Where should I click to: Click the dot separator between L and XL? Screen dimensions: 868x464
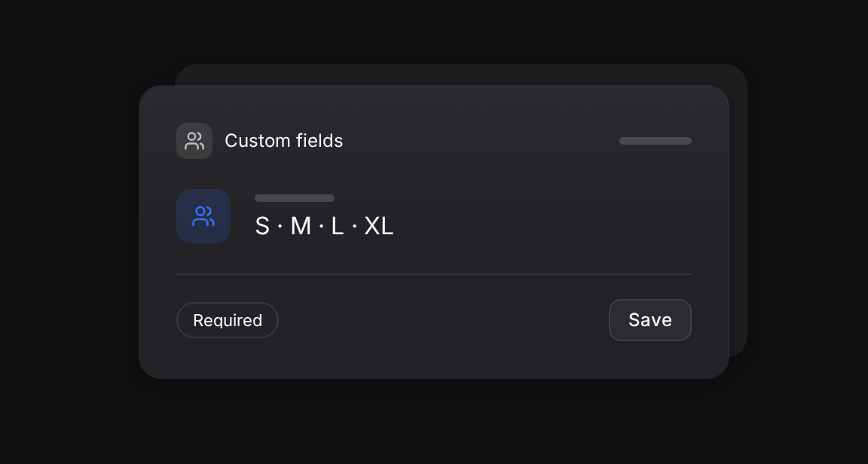pos(354,227)
